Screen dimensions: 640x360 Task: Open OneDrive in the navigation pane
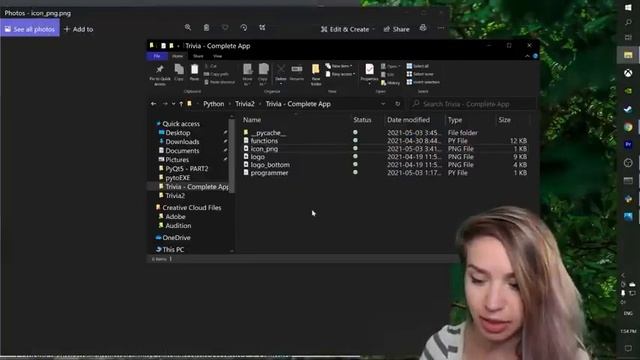(176, 237)
